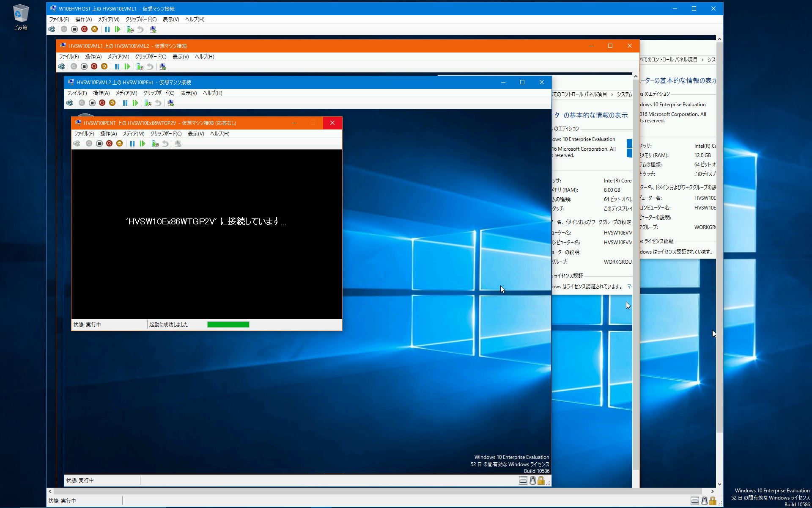Send Ctrl+Alt+Del in HVSW10EVML1 window toolbar

pos(52,29)
